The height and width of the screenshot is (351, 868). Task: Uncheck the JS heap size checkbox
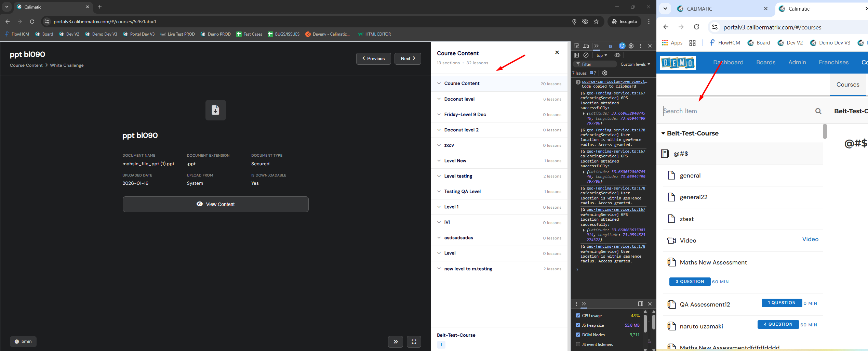coord(578,325)
